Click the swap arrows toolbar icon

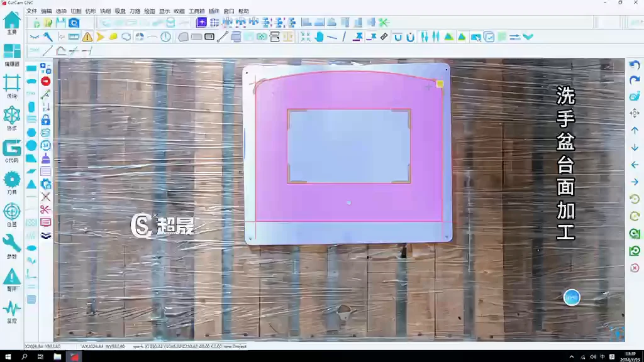coord(514,37)
